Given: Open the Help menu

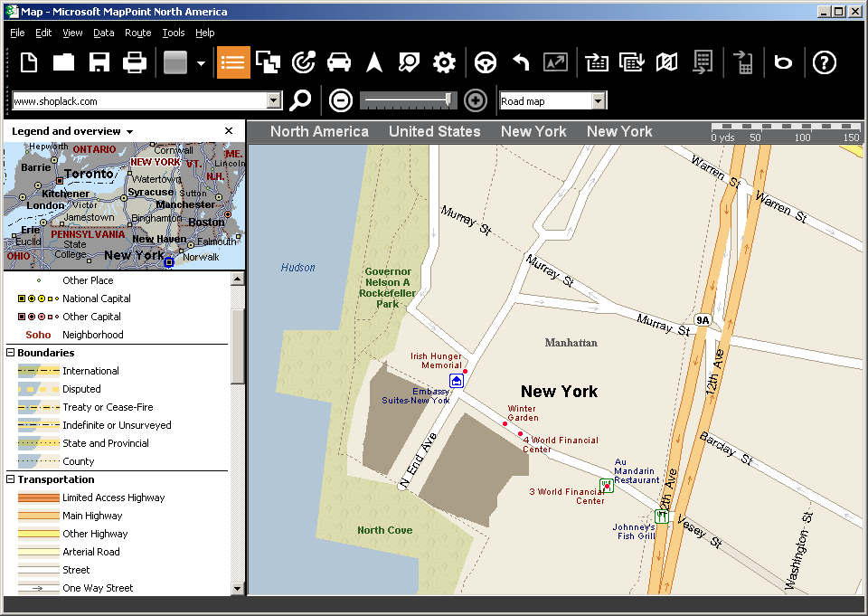Looking at the screenshot, I should tap(205, 33).
